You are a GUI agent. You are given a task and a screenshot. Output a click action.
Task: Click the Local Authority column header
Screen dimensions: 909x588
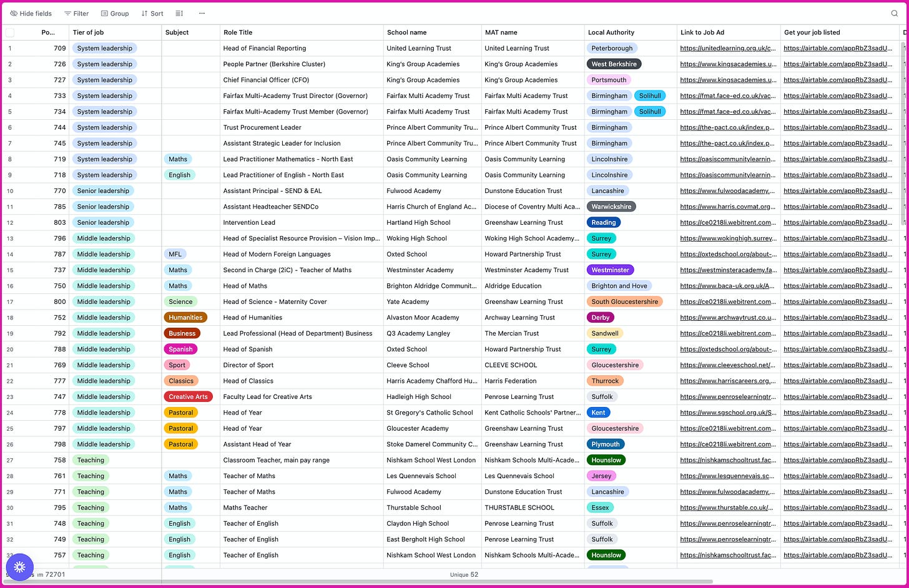631,32
